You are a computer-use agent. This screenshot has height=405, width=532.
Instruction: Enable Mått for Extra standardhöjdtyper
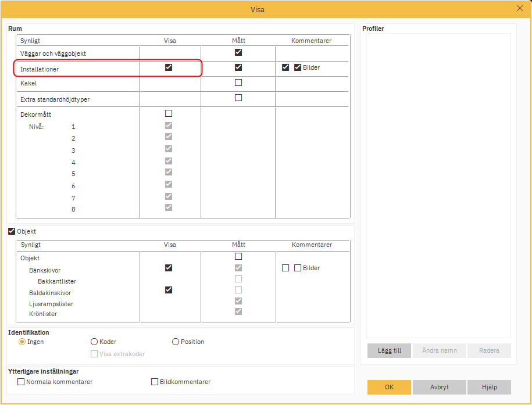pos(238,98)
